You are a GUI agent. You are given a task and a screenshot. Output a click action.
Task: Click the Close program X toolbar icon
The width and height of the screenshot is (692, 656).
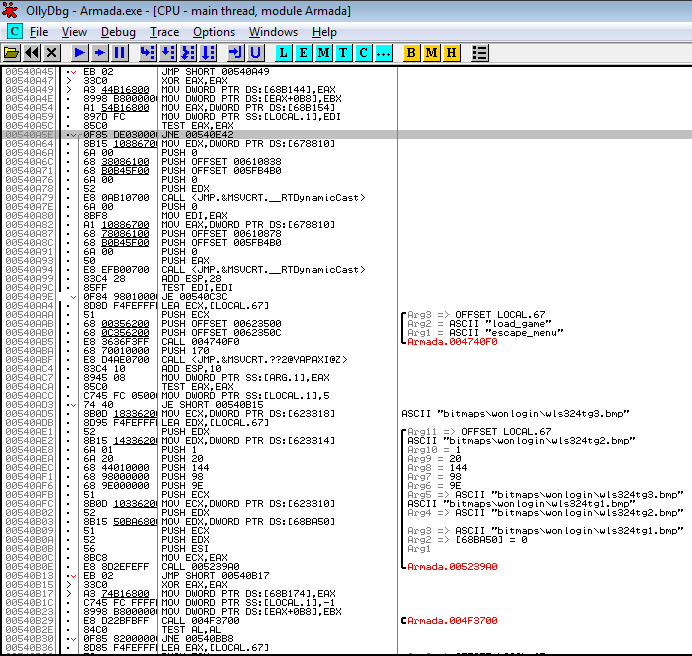[52, 53]
